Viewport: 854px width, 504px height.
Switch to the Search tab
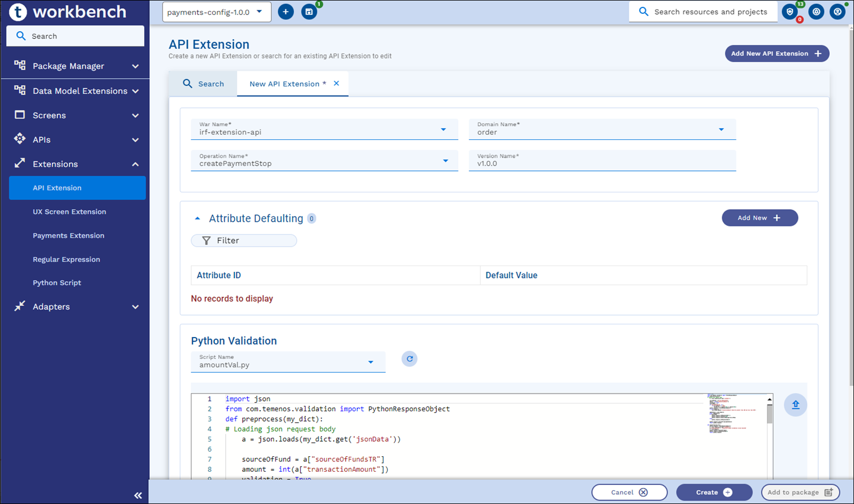coord(203,84)
